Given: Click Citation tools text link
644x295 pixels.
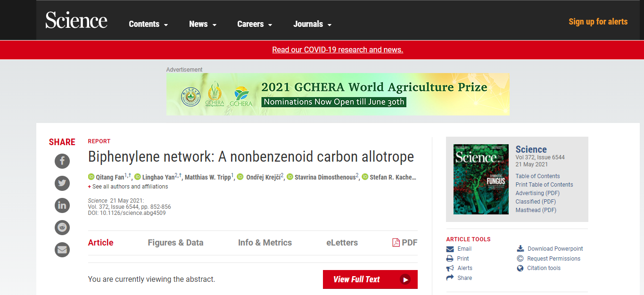Looking at the screenshot, I should pyautogui.click(x=544, y=268).
